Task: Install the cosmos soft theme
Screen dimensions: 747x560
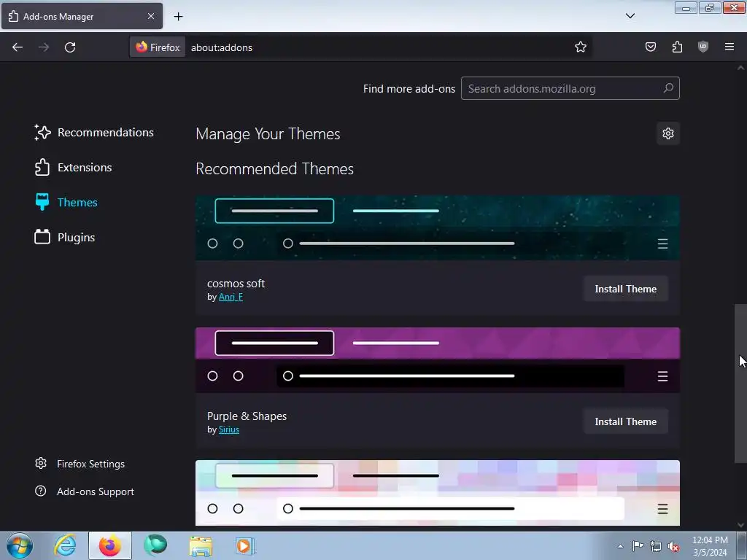Action: coord(625,289)
